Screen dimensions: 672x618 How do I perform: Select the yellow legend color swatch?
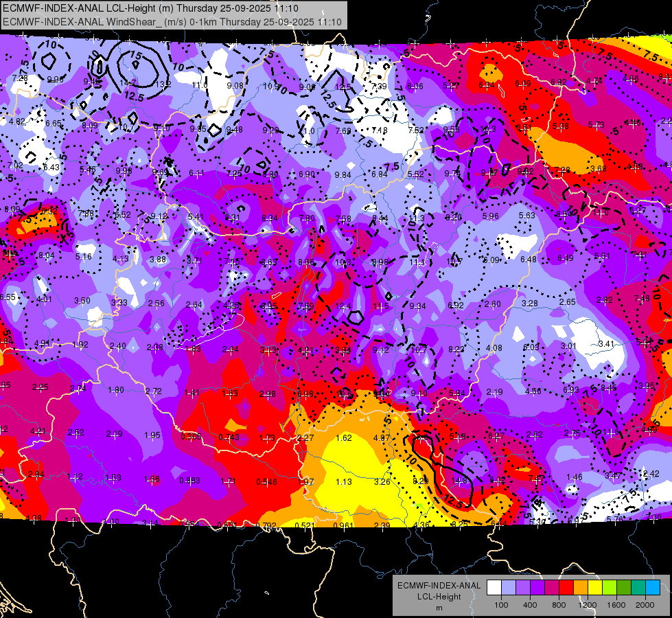(595, 587)
